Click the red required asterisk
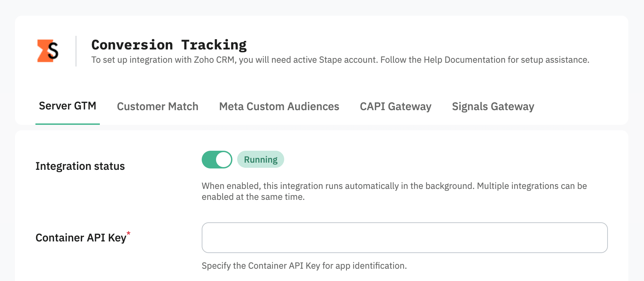The height and width of the screenshot is (281, 644). point(128,234)
